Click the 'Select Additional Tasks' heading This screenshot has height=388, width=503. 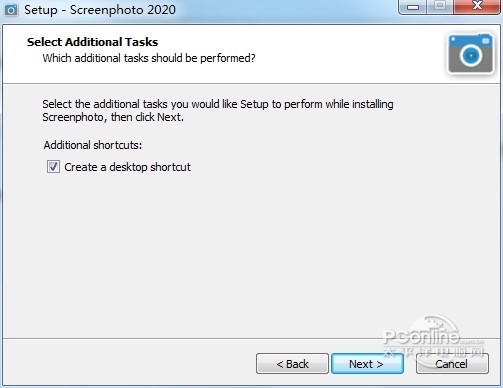click(92, 42)
